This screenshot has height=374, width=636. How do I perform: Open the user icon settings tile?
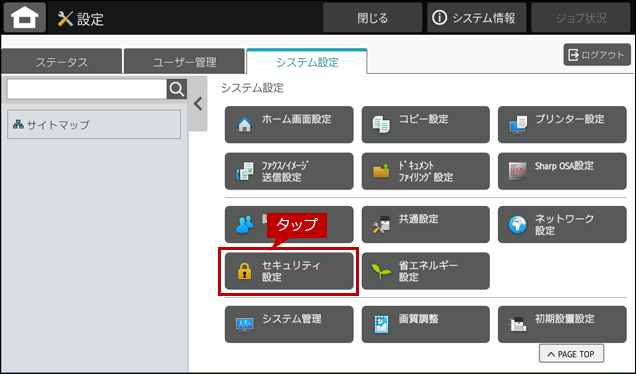coord(289,224)
